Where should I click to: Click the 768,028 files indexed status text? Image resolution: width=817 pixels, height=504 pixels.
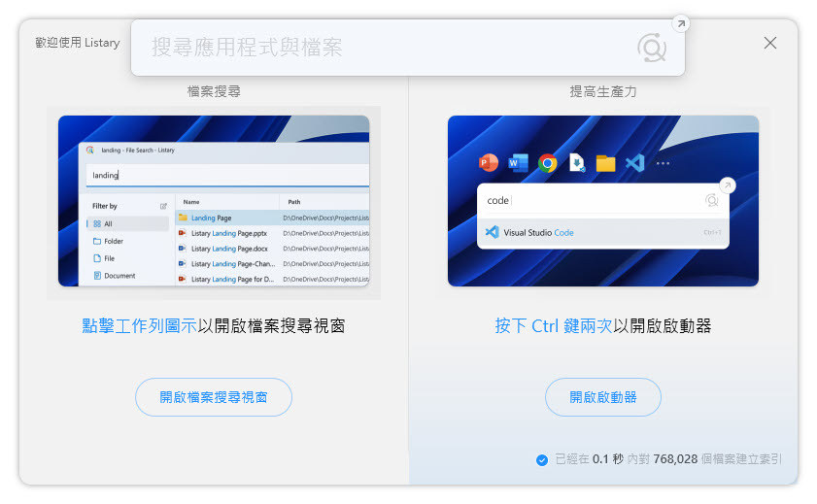tap(668, 458)
